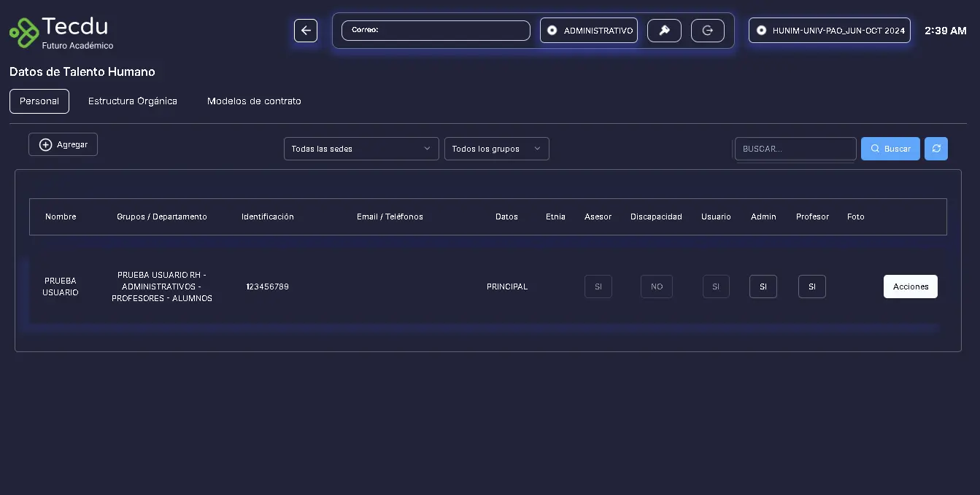Click the magnifier icon in Buscar button
Screen dimensions: 980x495
875,149
